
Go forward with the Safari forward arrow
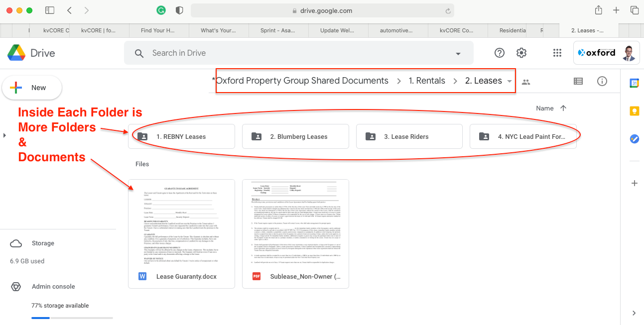click(x=87, y=10)
